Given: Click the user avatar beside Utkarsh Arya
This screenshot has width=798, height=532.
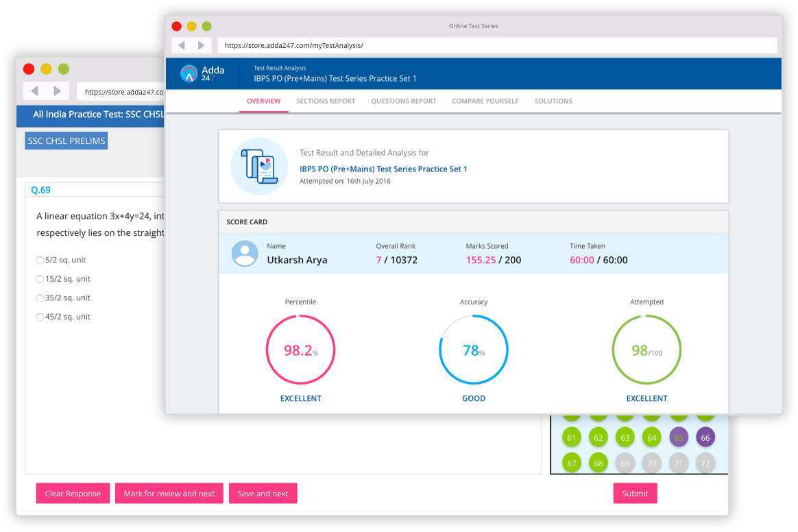Looking at the screenshot, I should tap(245, 254).
